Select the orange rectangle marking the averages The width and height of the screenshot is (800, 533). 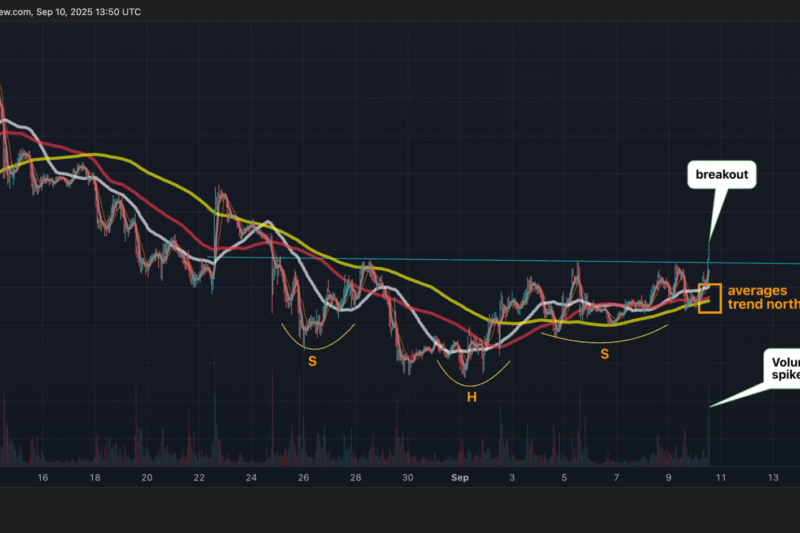(709, 299)
